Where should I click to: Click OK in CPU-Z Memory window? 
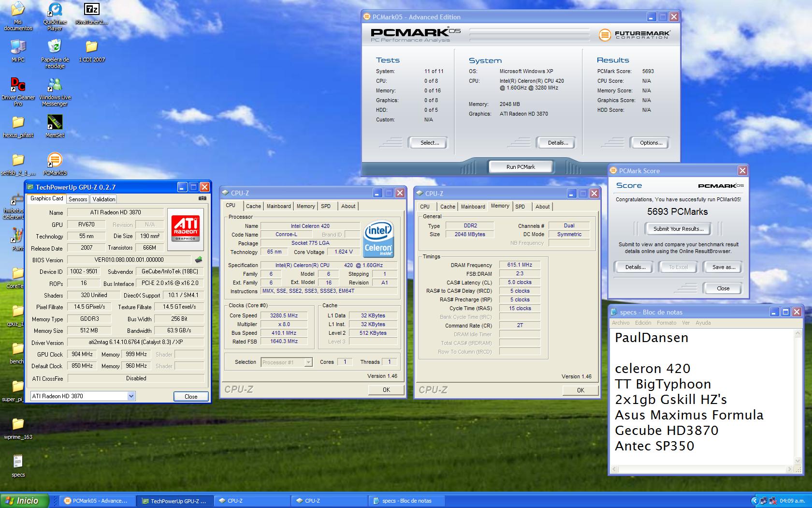tap(580, 390)
